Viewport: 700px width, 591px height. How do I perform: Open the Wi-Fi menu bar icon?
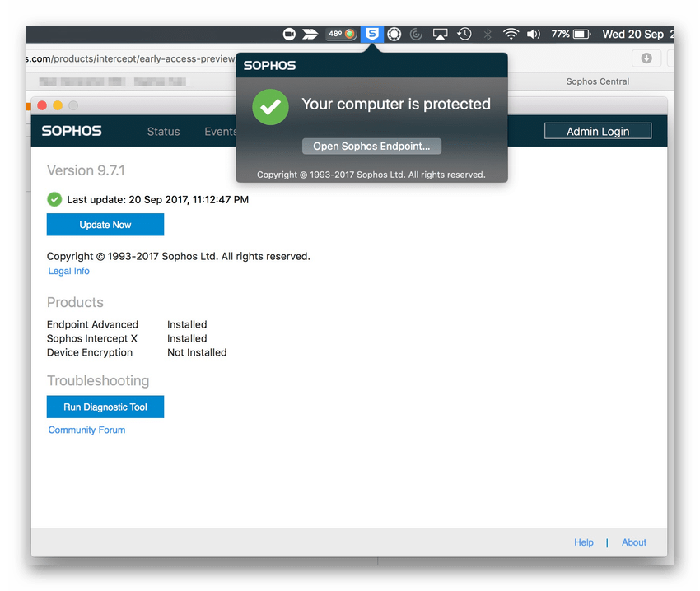tap(511, 34)
